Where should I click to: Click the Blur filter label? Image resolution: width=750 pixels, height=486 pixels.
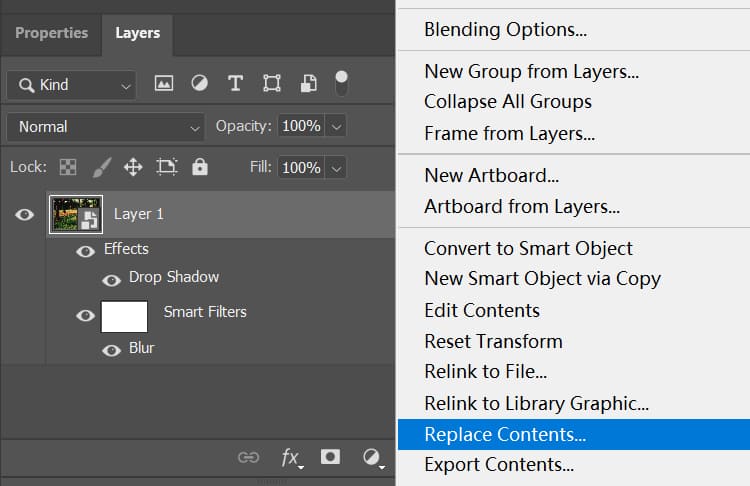[142, 348]
